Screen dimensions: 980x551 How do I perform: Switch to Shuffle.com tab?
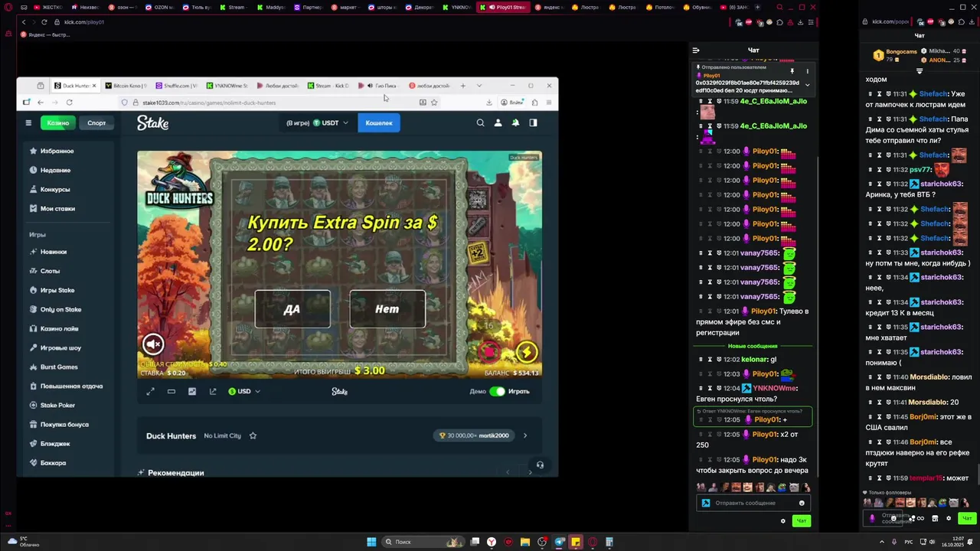tap(176, 86)
